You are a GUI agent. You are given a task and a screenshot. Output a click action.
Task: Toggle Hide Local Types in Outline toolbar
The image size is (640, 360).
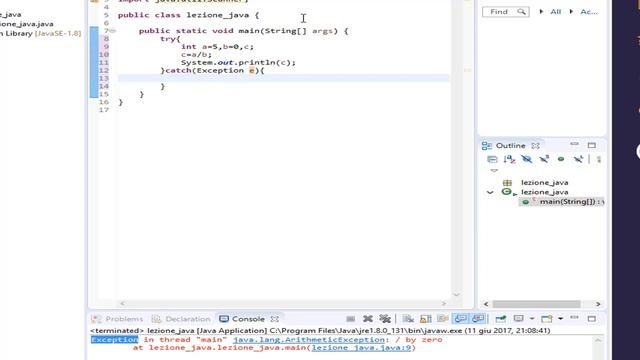578,159
